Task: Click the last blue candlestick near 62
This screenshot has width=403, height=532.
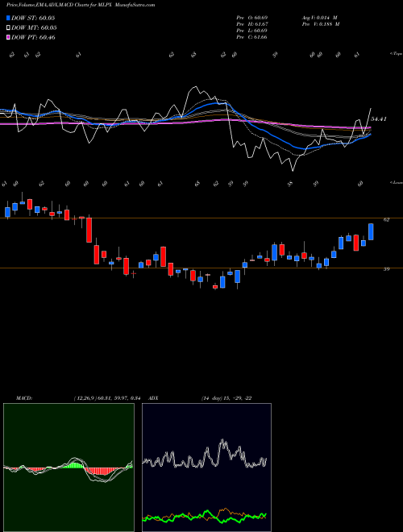Action: click(371, 231)
